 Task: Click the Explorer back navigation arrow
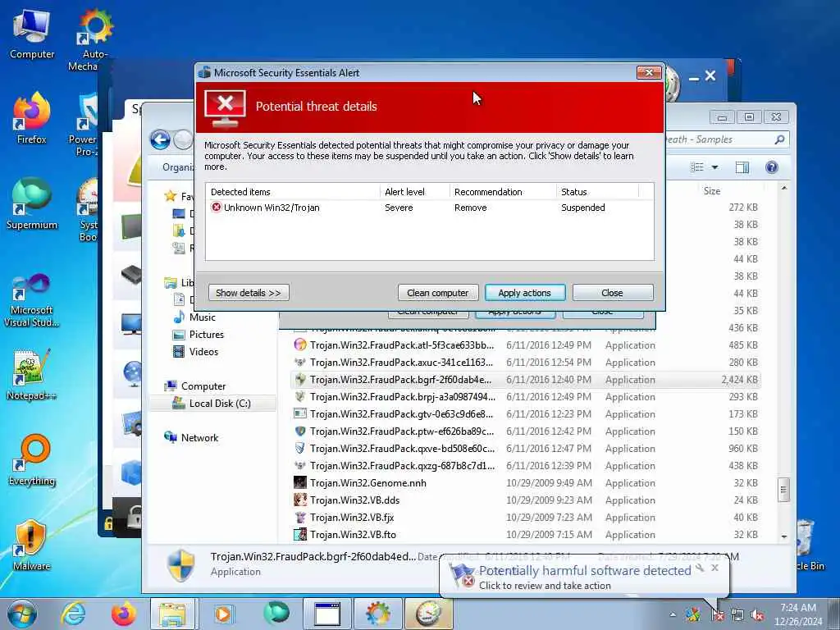click(160, 139)
